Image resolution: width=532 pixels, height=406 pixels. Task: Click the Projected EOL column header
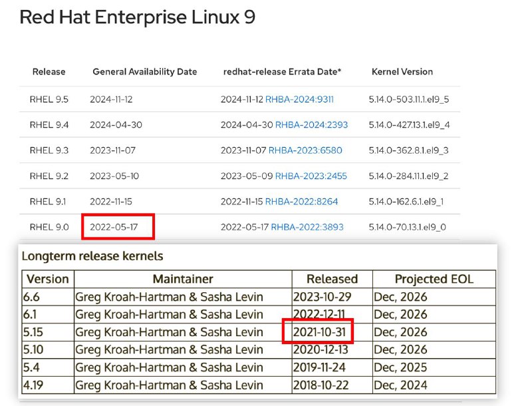pyautogui.click(x=434, y=279)
